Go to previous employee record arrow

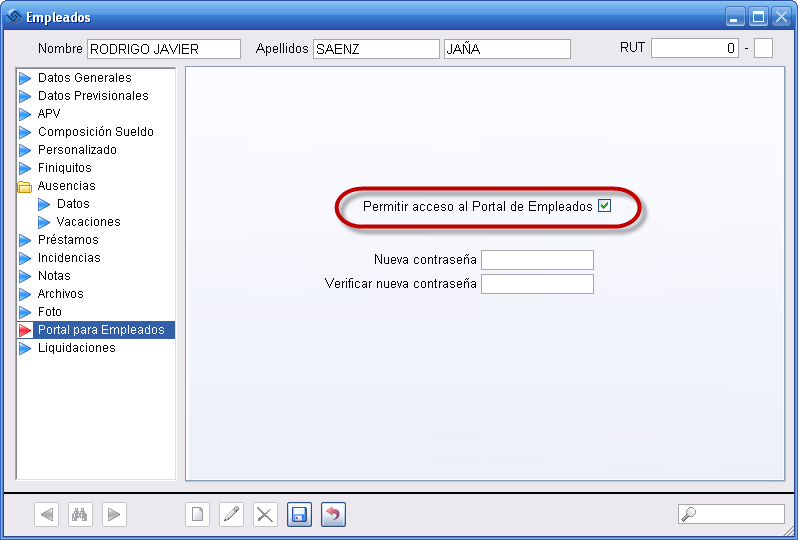[x=46, y=515]
